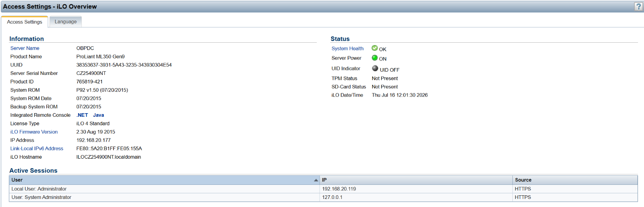
Task: Click session IP 127.0.0.1
Action: click(332, 197)
